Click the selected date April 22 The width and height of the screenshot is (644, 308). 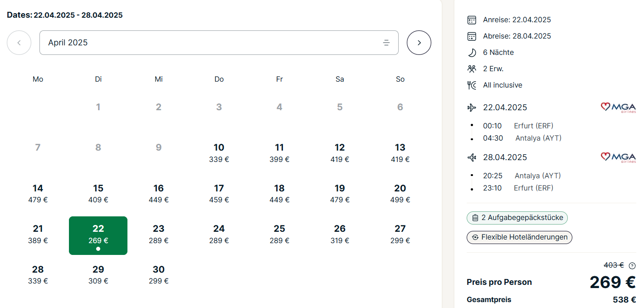[98, 235]
